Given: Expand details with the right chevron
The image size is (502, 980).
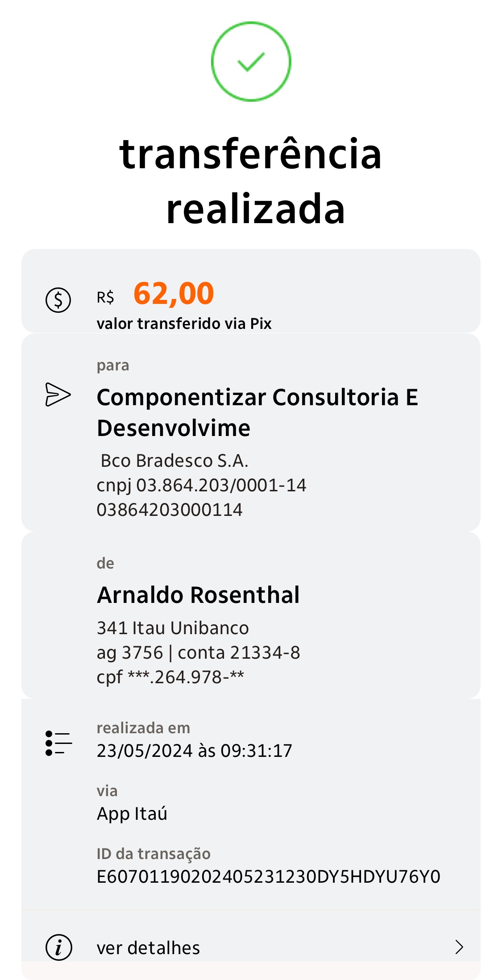Looking at the screenshot, I should (x=459, y=947).
